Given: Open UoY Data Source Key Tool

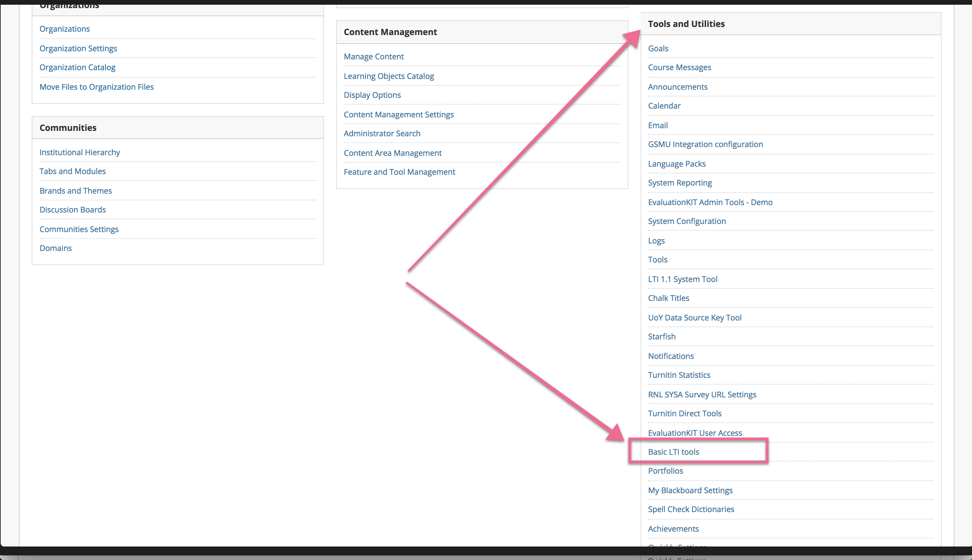Looking at the screenshot, I should [694, 318].
